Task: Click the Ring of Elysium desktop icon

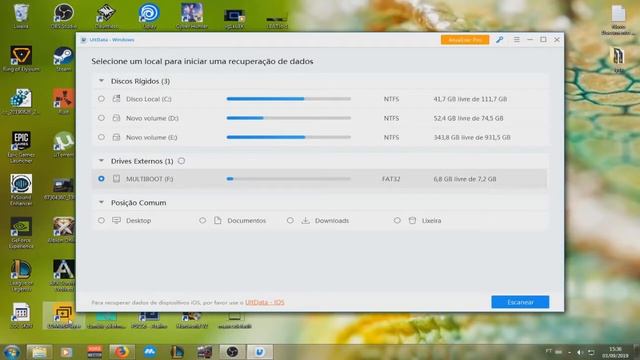Action: [x=21, y=59]
